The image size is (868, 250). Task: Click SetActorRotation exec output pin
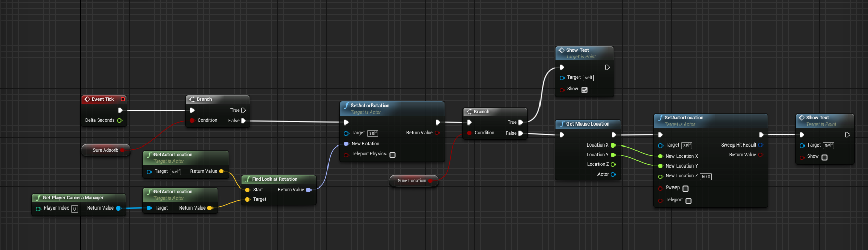click(x=438, y=122)
